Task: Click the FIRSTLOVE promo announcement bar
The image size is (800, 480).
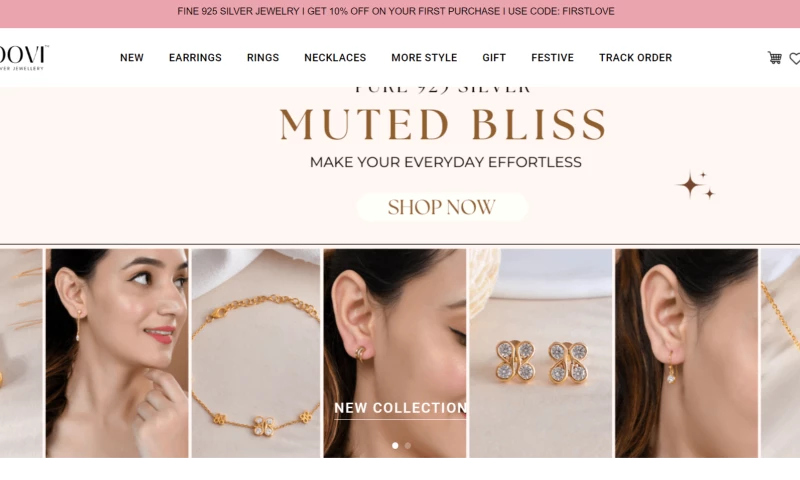Action: coord(396,11)
